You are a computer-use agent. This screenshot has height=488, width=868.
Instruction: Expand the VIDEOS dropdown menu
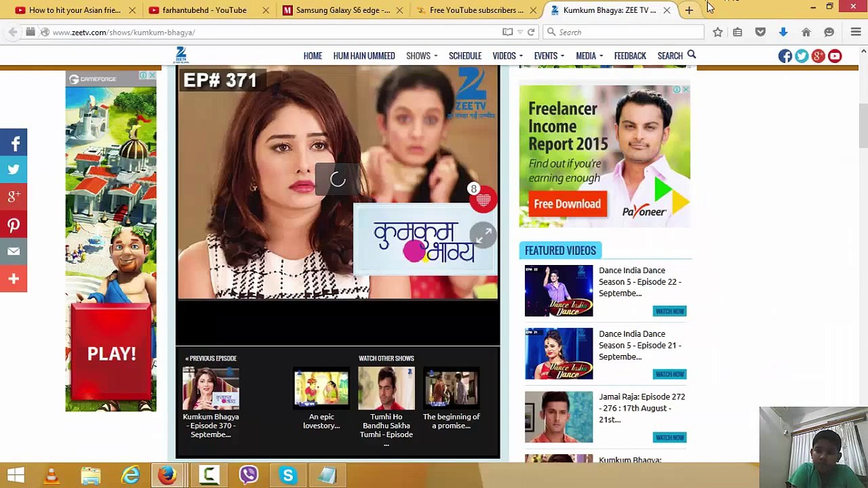coord(508,56)
